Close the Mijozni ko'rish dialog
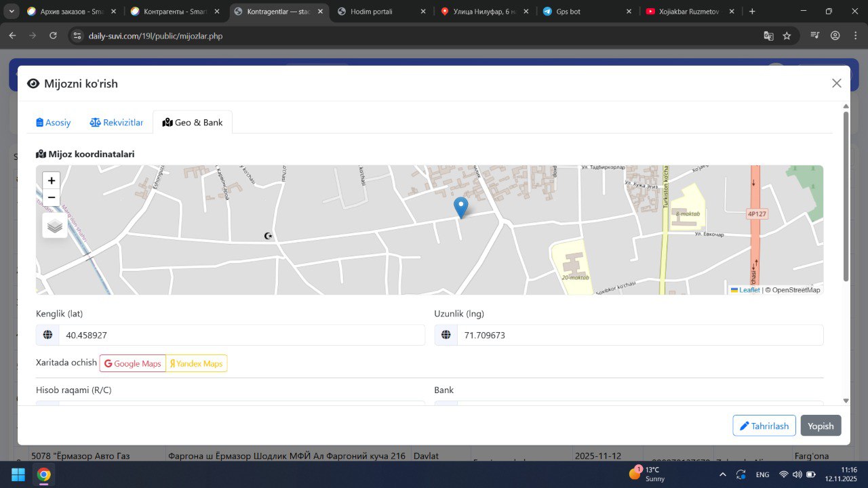868x488 pixels. point(836,83)
